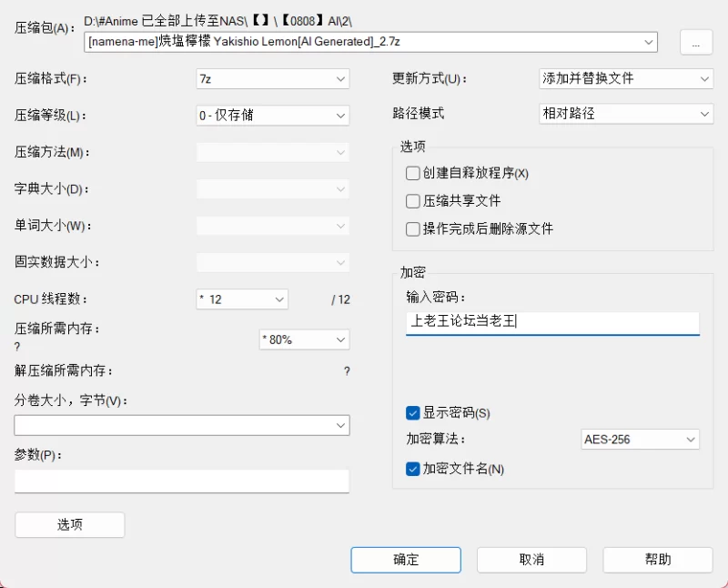
Task: Open the AES-256 encryption method dropdown
Action: (640, 440)
